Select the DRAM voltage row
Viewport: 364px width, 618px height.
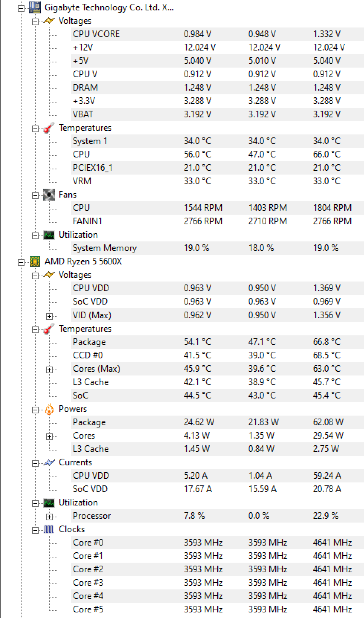pyautogui.click(x=218, y=88)
